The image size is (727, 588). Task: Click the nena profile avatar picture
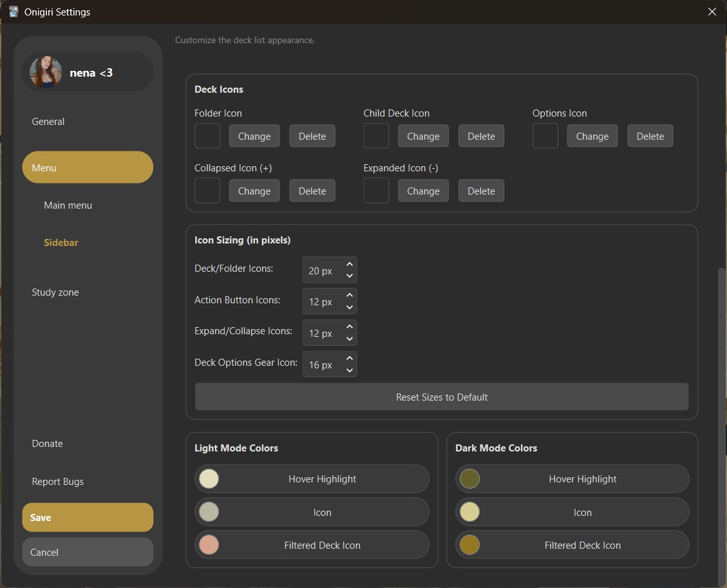click(x=46, y=72)
